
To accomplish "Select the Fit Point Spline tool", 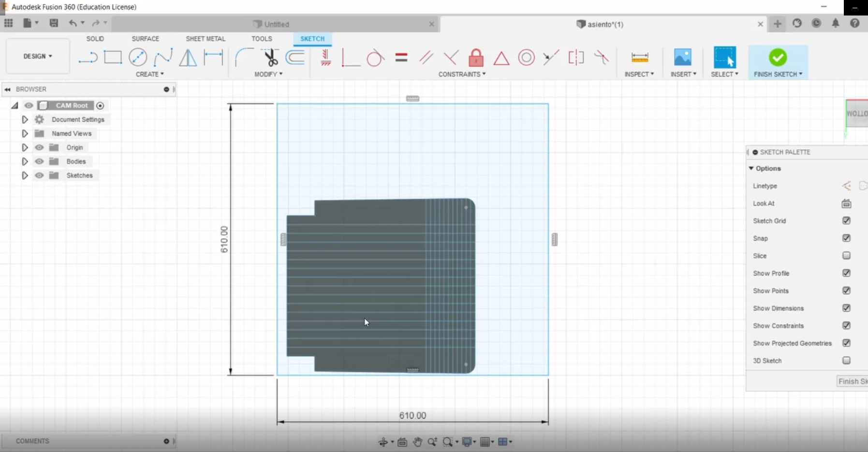I will click(x=163, y=58).
